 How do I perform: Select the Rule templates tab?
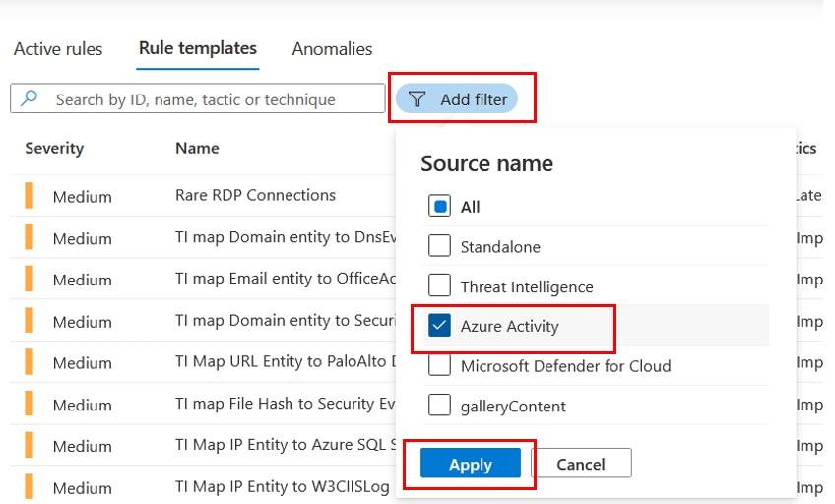click(198, 48)
